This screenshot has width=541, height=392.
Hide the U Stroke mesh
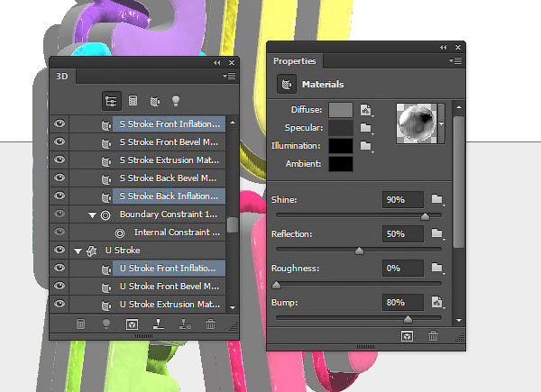tap(60, 250)
